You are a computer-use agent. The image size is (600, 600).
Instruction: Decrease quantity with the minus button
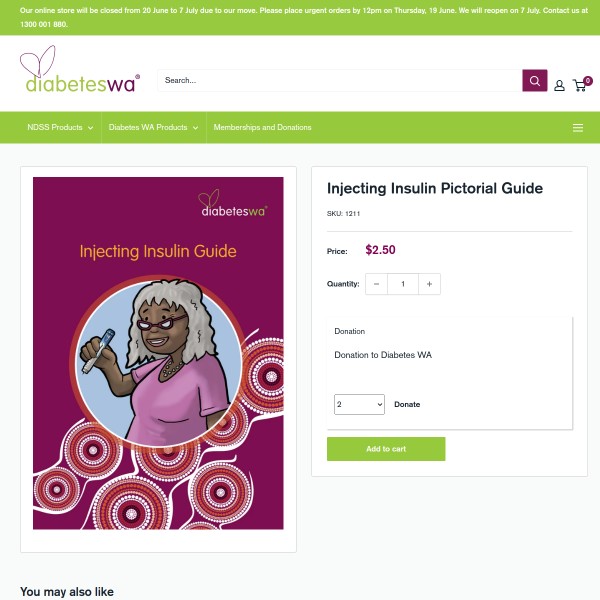[x=376, y=284]
